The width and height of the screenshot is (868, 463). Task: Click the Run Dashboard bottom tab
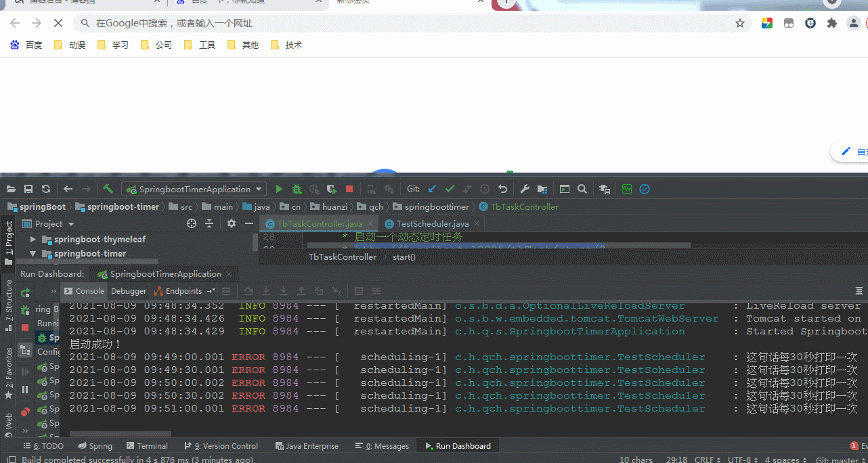tap(458, 446)
